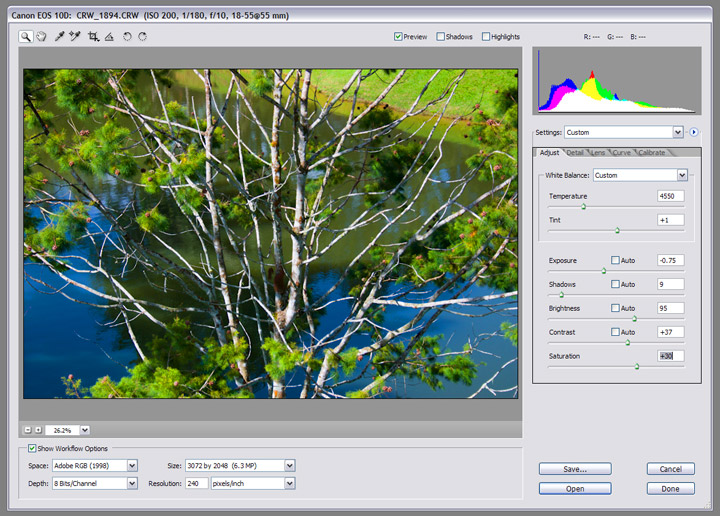720x516 pixels.
Task: Activate the Crop tool
Action: point(93,37)
